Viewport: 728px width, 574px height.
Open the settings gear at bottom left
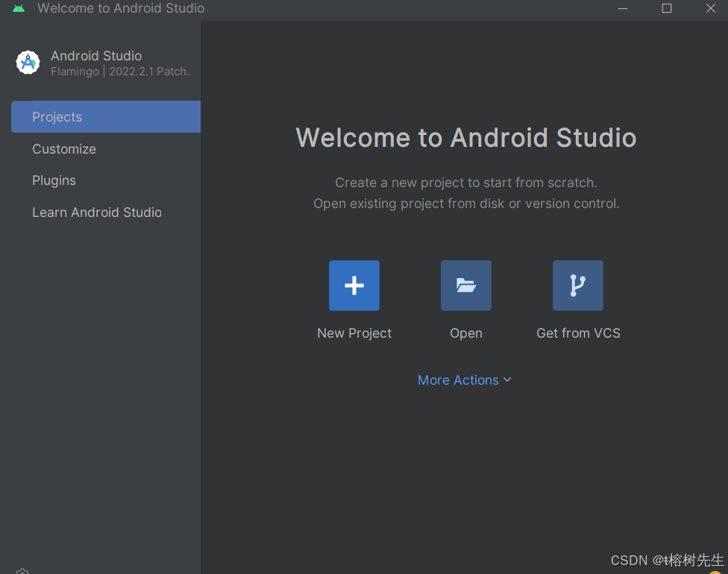(22, 571)
